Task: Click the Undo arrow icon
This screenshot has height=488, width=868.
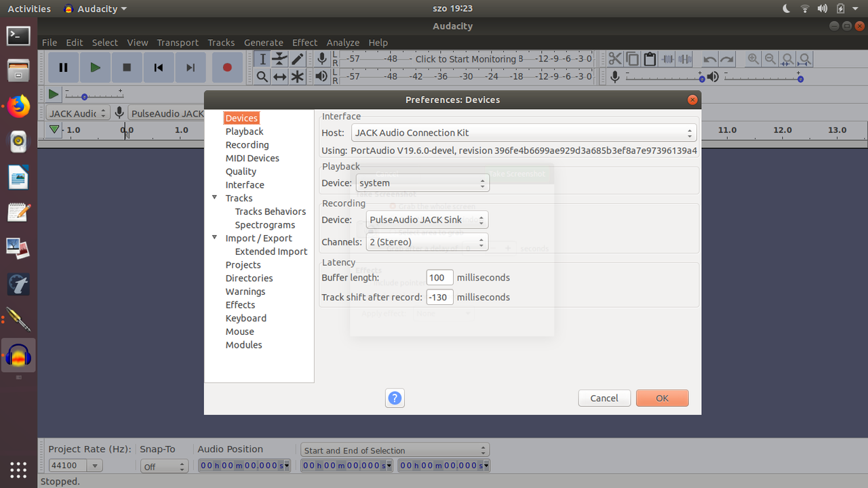Action: (709, 59)
